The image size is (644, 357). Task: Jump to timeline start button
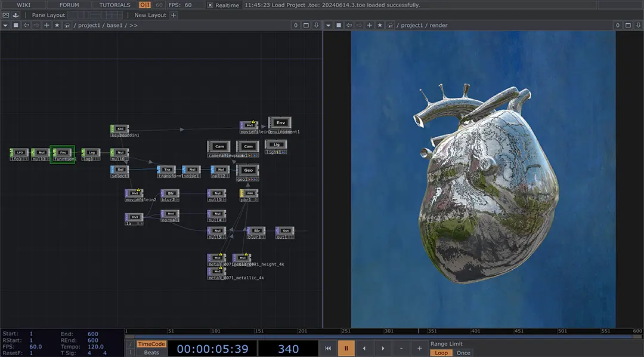pyautogui.click(x=328, y=349)
